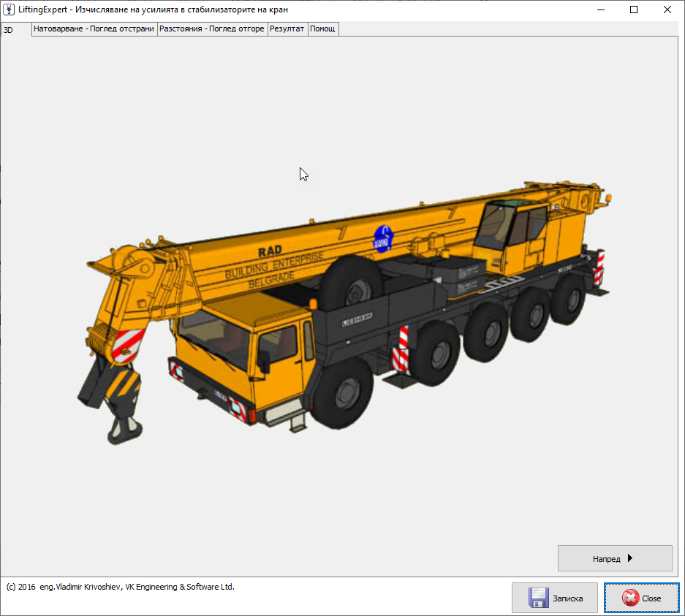The width and height of the screenshot is (685, 616).
Task: Click the blue round logo on crane boom
Action: 383,239
